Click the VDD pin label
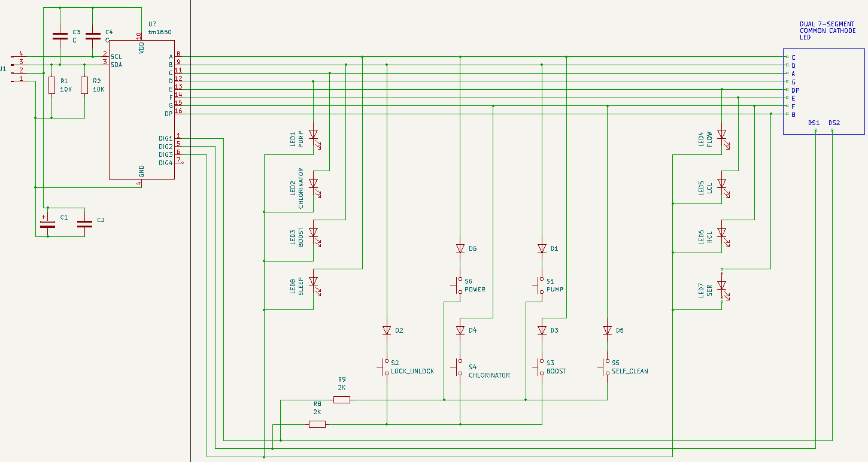 (x=141, y=48)
